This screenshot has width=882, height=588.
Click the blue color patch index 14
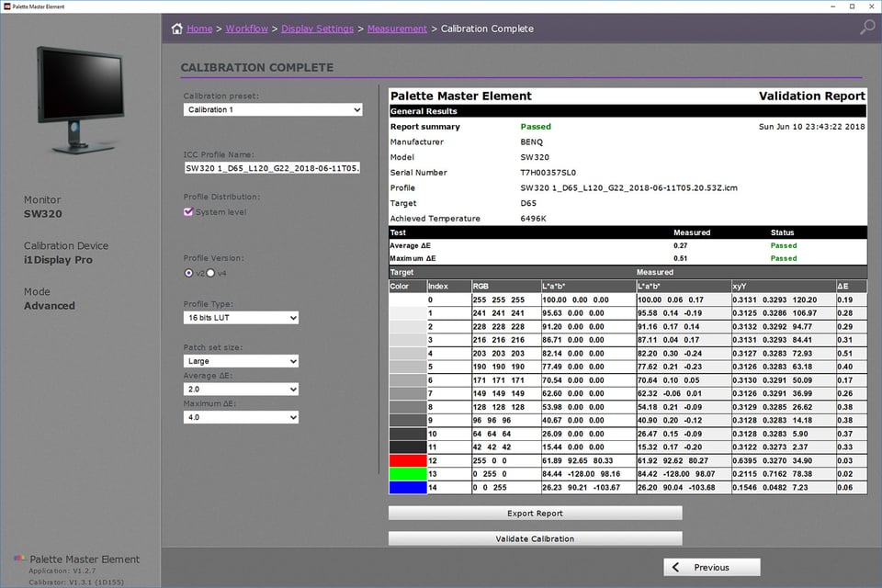click(408, 487)
